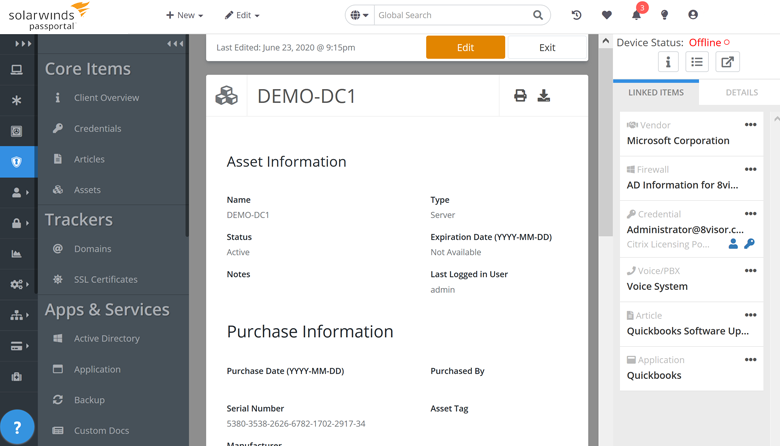This screenshot has height=446, width=780.
Task: Click the orange Edit button
Action: tap(466, 47)
